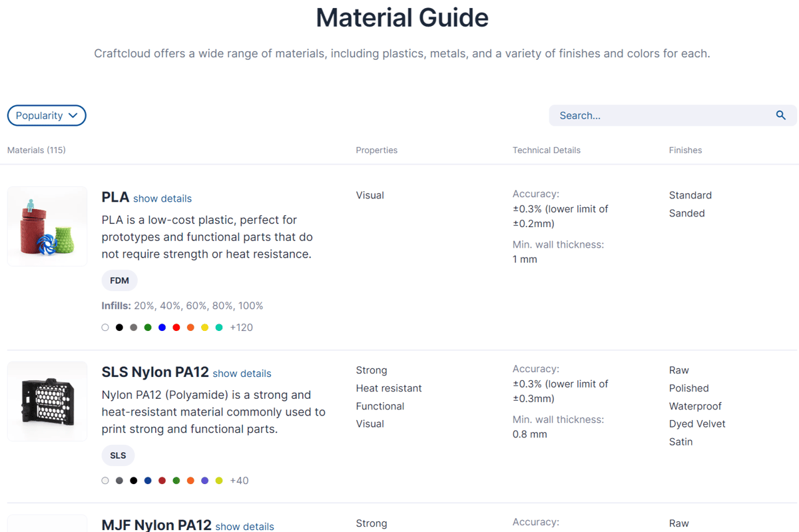Select the teal PLA color swatch

[219, 328]
